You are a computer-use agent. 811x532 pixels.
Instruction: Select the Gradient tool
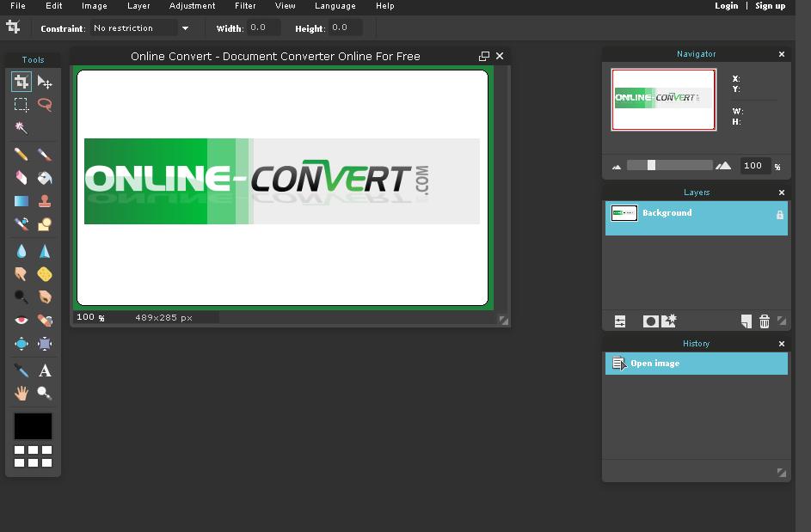pyautogui.click(x=22, y=200)
